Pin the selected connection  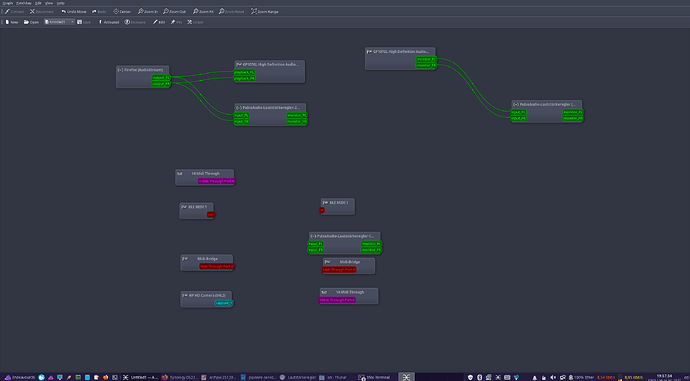176,22
